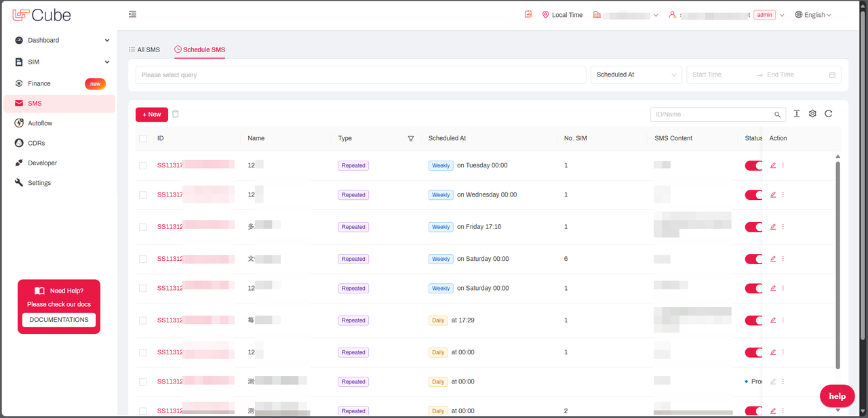Click edit pencil for Tuesday 00:00 schedule

click(773, 165)
